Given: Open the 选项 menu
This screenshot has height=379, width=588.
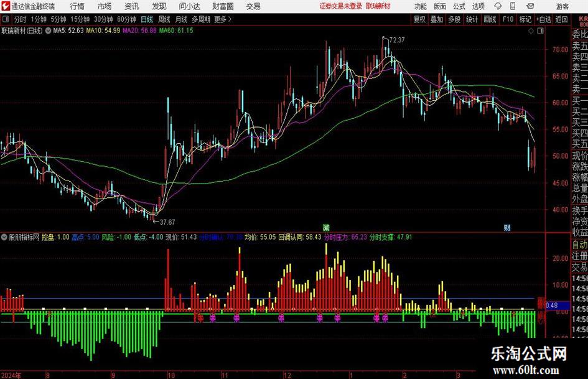Looking at the screenshot, I should point(478,6).
